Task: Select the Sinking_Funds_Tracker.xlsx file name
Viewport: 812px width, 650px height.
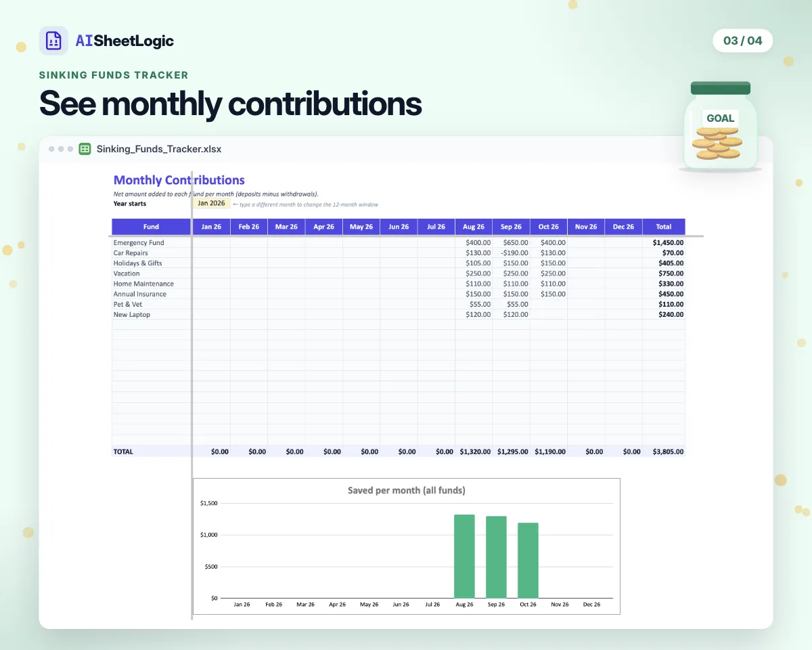Action: (x=159, y=149)
